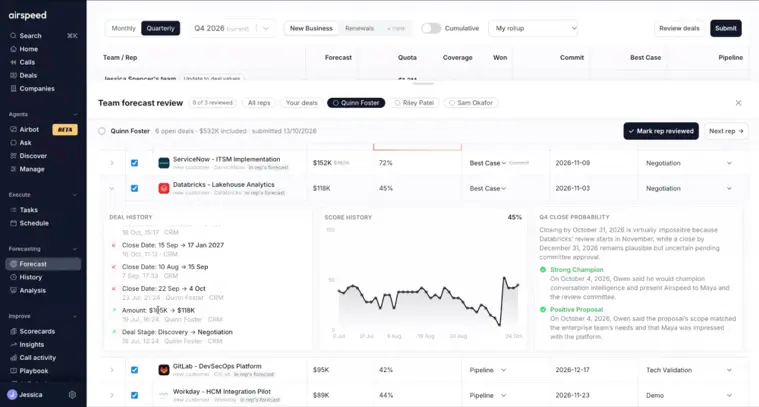Open Deals section

(x=28, y=75)
